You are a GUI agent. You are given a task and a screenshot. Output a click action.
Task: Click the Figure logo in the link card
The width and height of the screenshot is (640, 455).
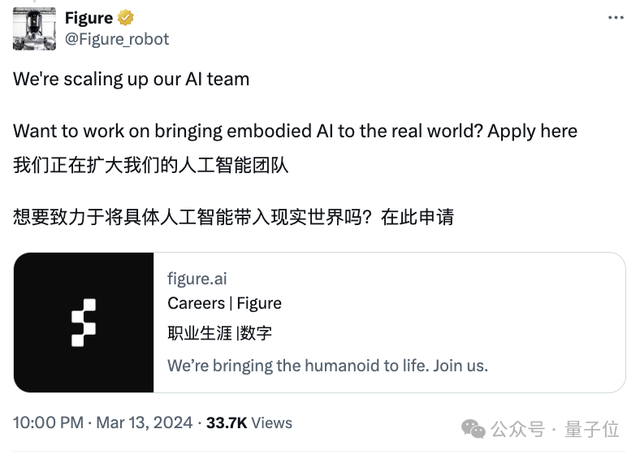(84, 322)
